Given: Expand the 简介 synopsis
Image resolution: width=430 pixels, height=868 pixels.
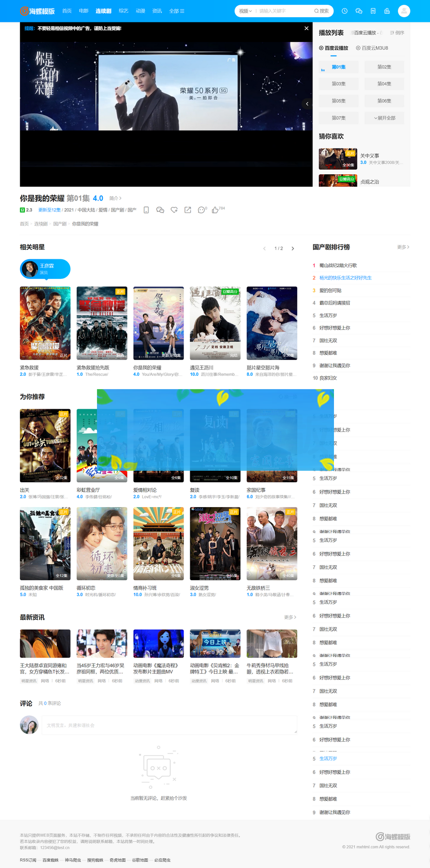Looking at the screenshot, I should tap(115, 198).
